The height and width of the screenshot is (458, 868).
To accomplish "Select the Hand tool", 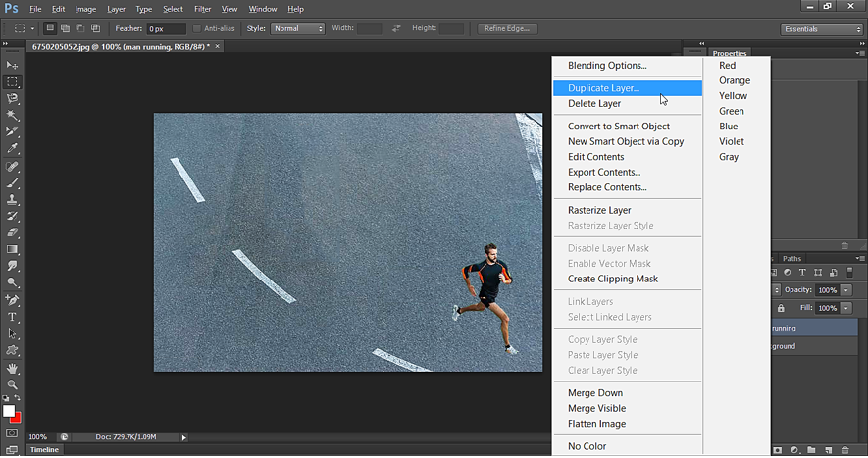I will point(13,368).
